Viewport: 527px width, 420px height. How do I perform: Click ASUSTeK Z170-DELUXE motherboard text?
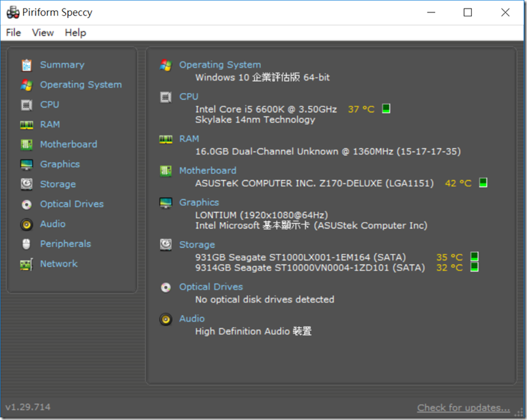tap(315, 183)
